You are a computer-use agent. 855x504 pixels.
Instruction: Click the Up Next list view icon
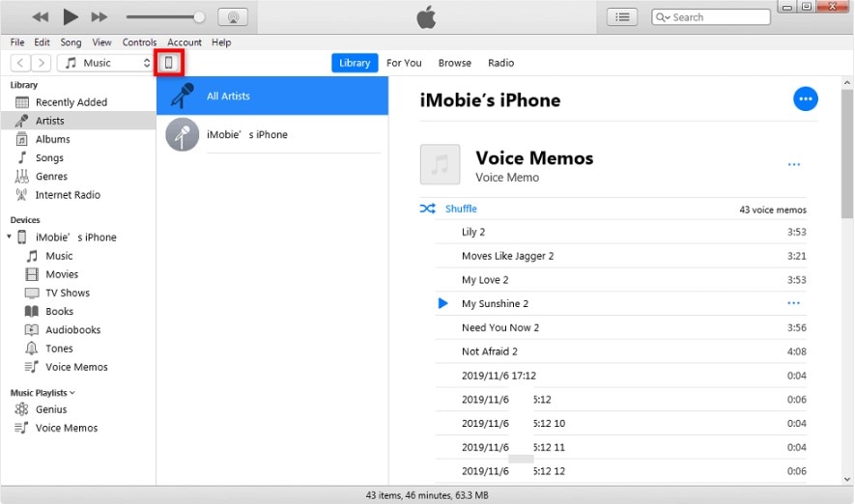(622, 16)
